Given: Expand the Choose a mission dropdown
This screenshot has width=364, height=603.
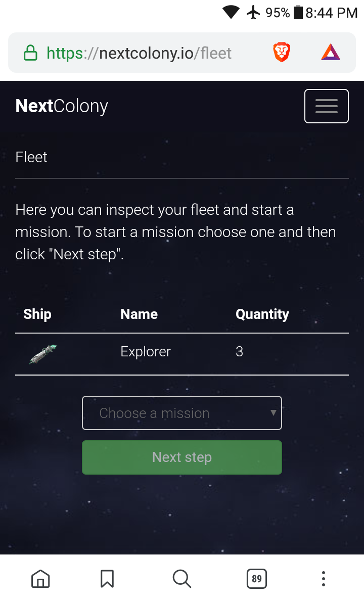Looking at the screenshot, I should 182,413.
